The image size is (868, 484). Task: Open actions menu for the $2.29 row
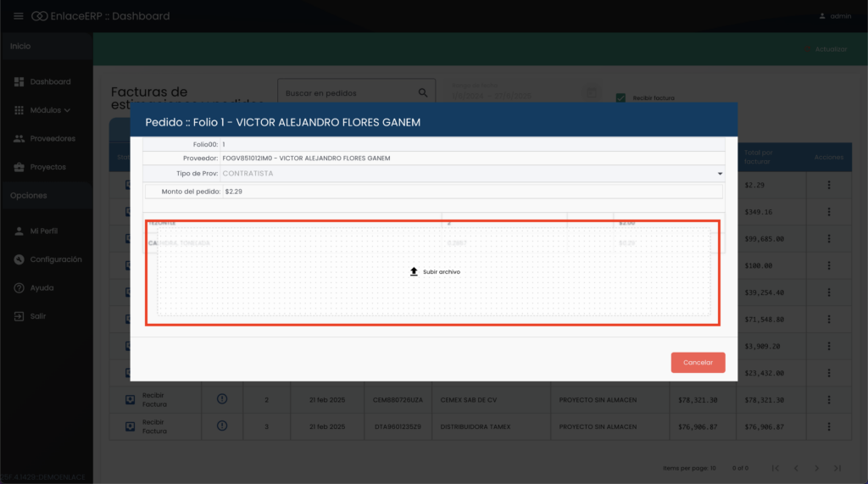(828, 185)
